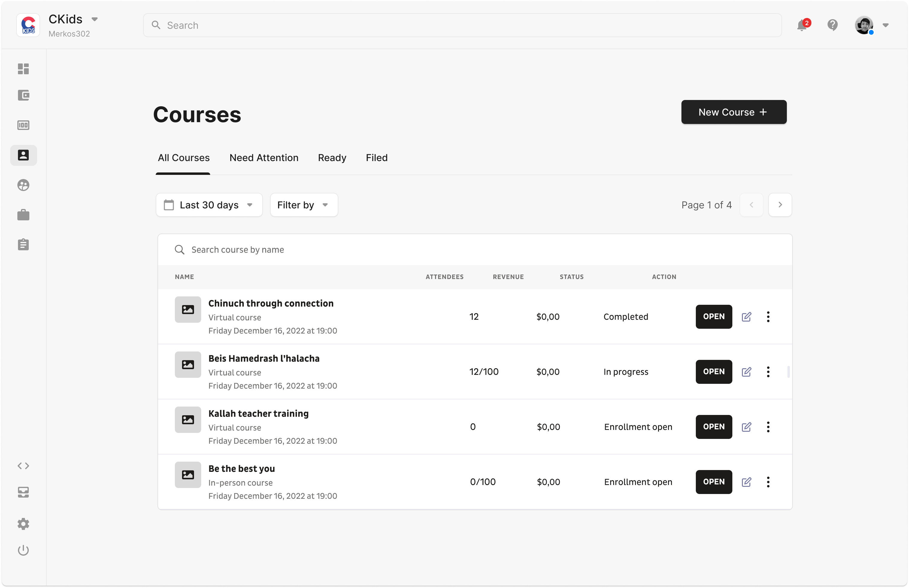The image size is (909, 588).
Task: Switch to the Filed tab
Action: (376, 158)
